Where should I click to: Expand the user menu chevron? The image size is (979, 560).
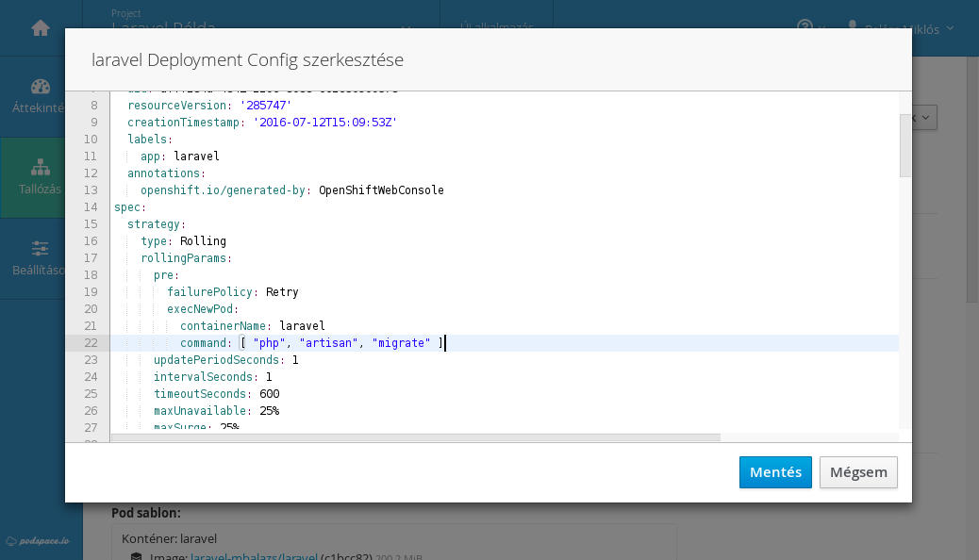(x=951, y=28)
